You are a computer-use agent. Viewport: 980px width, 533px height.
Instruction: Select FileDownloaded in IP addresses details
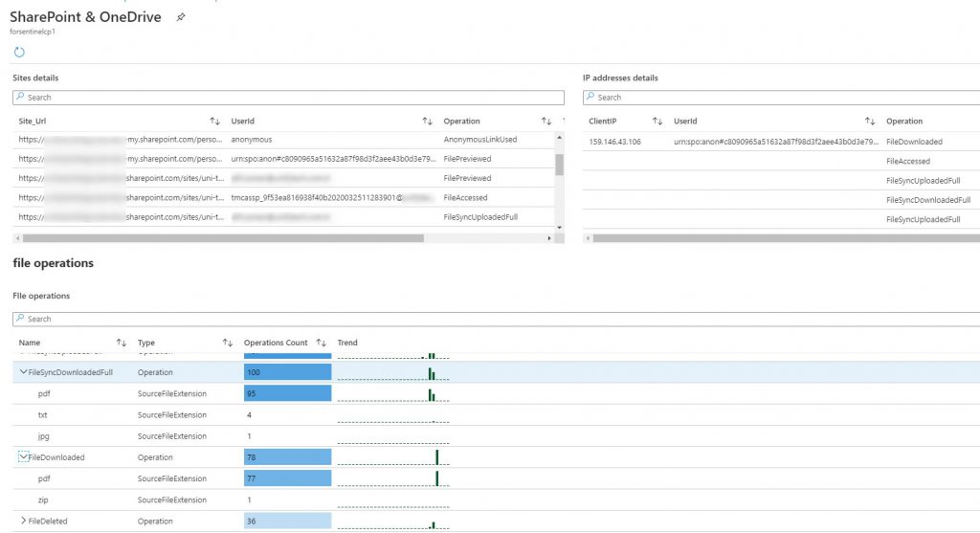(x=914, y=142)
